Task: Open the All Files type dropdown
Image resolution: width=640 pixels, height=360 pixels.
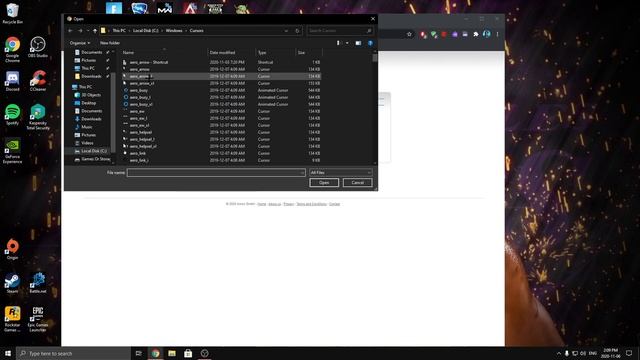Action: 340,173
